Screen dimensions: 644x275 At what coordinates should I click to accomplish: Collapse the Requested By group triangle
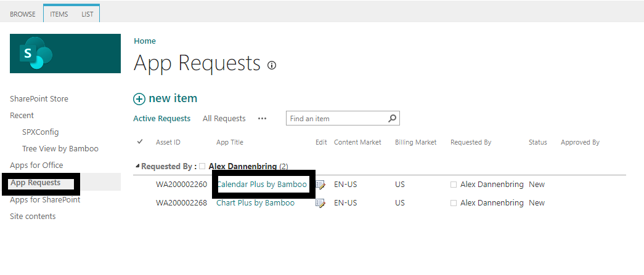137,166
